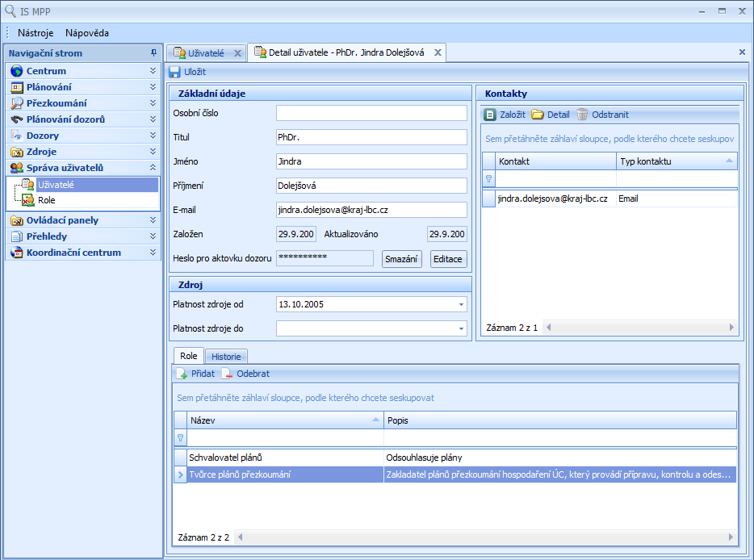This screenshot has height=560, width=754.
Task: Click Založit in the Kontakty toolbar
Action: [505, 115]
